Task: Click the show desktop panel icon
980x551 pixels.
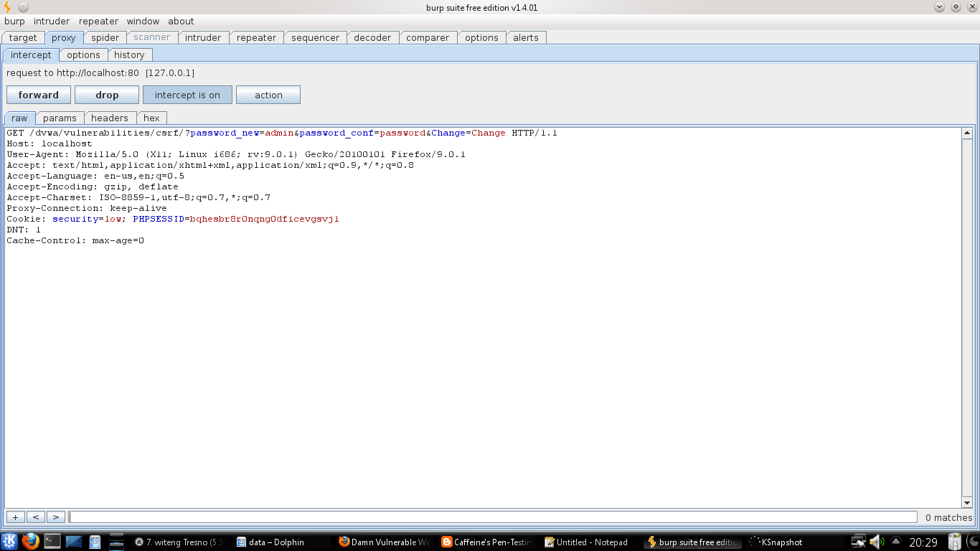Action: pyautogui.click(x=75, y=542)
